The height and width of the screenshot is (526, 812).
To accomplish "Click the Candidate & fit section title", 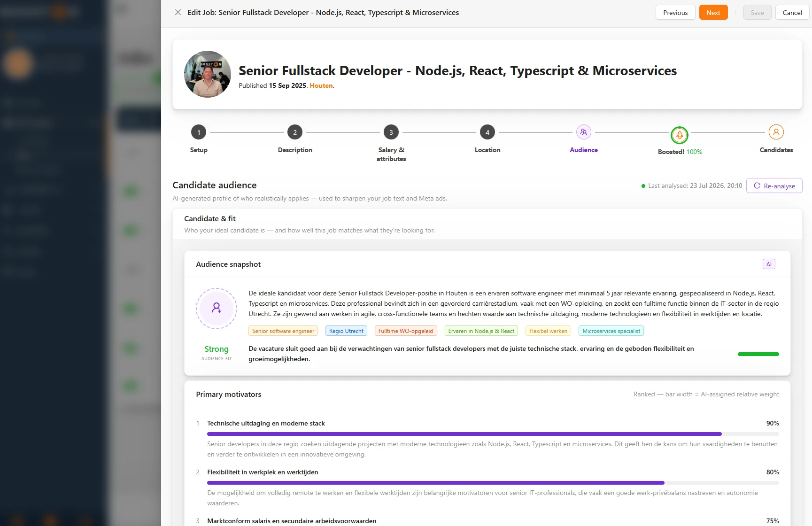I will (x=210, y=219).
